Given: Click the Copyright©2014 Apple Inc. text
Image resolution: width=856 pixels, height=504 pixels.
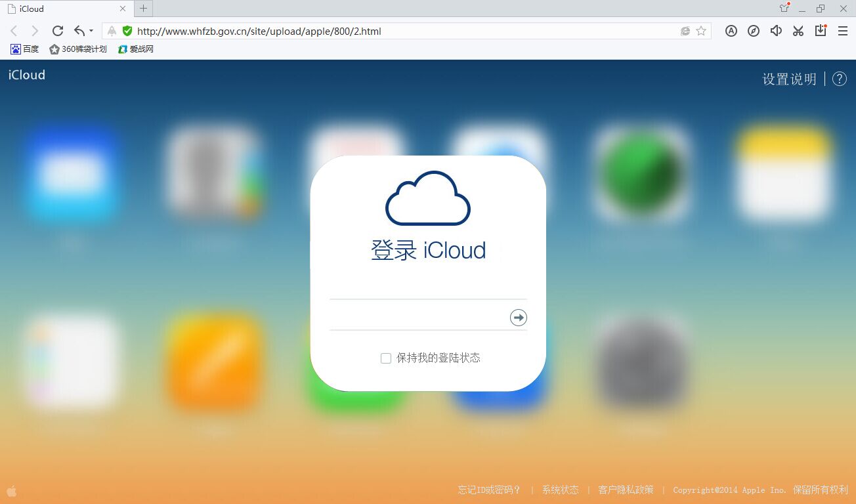Looking at the screenshot, I should tap(729, 490).
